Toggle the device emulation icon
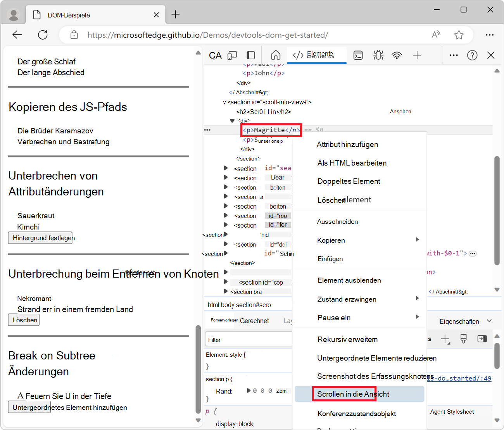 [x=232, y=55]
